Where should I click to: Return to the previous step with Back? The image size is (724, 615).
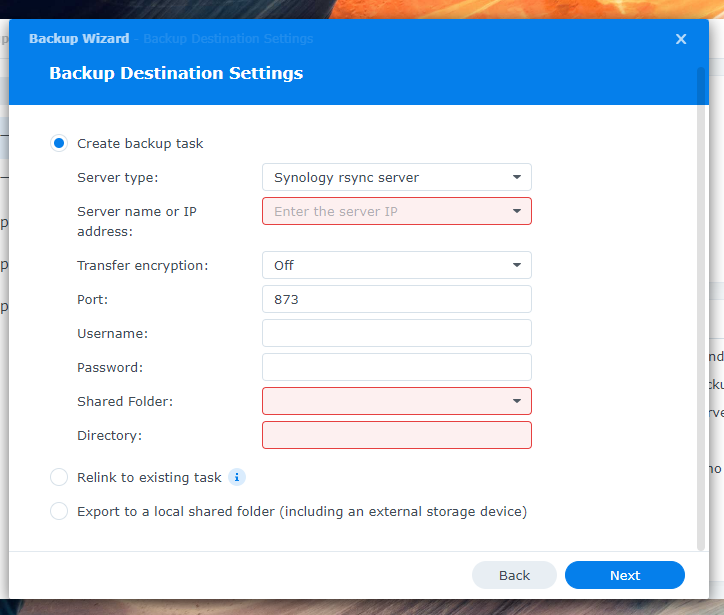point(514,575)
